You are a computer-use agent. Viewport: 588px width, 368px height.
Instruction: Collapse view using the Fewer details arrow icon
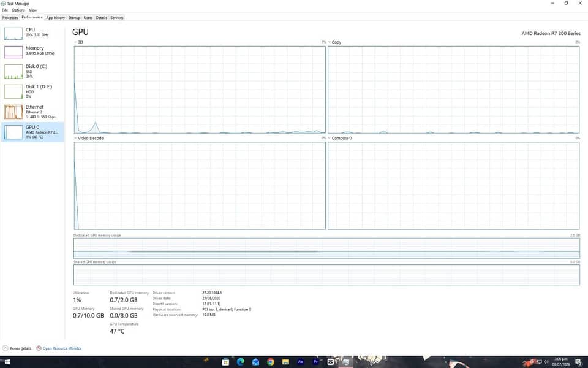[x=6, y=348]
